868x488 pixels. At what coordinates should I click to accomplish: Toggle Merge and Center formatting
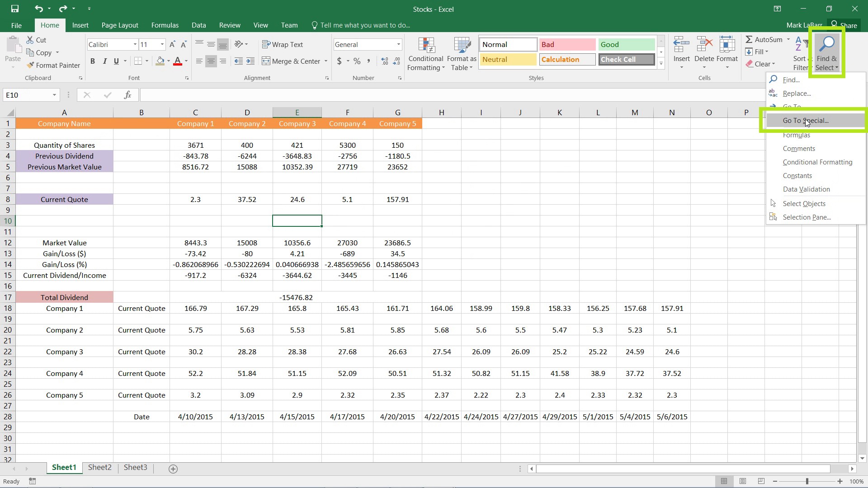point(293,61)
